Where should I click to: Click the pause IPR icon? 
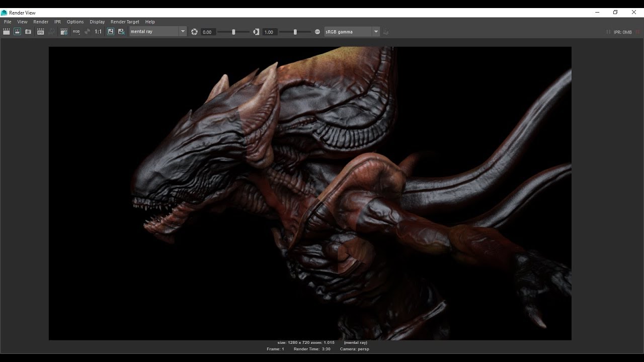coord(608,32)
